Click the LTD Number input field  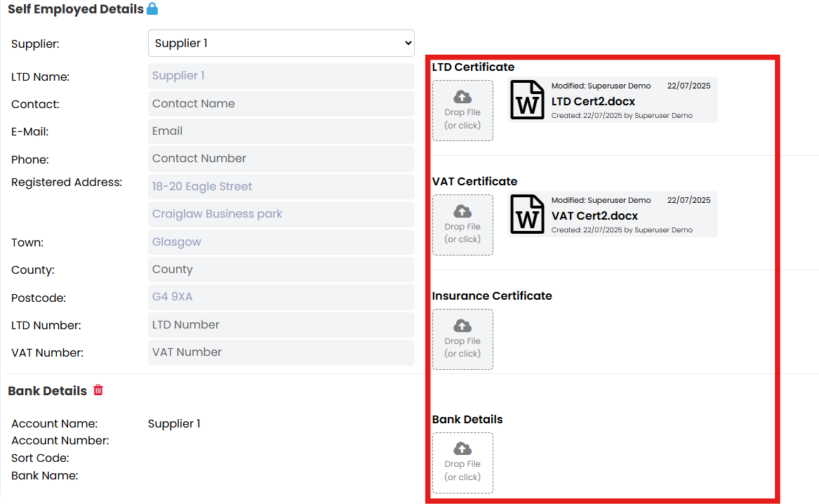point(281,325)
